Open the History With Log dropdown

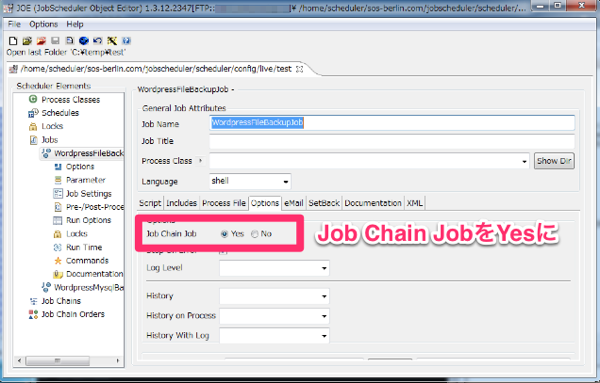274,336
